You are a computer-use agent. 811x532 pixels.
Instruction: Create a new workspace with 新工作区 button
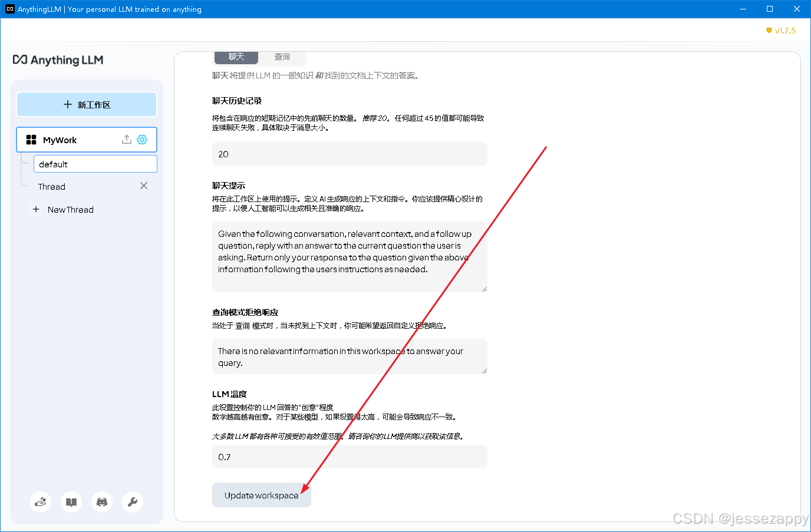click(87, 104)
